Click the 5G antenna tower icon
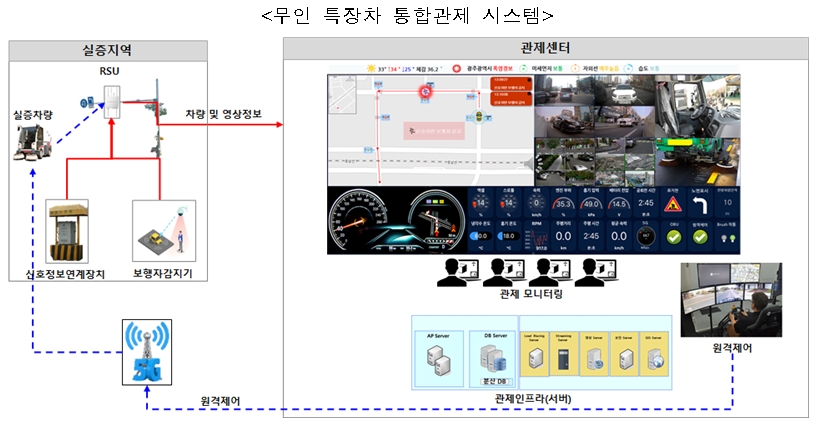Image resolution: width=821 pixels, height=430 pixels. 147,352
